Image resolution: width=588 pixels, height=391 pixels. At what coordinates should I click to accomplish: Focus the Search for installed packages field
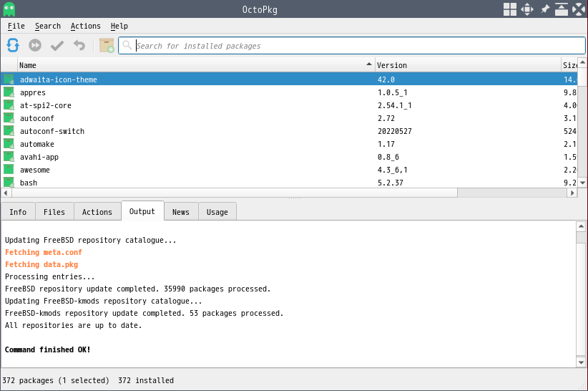[x=352, y=45]
